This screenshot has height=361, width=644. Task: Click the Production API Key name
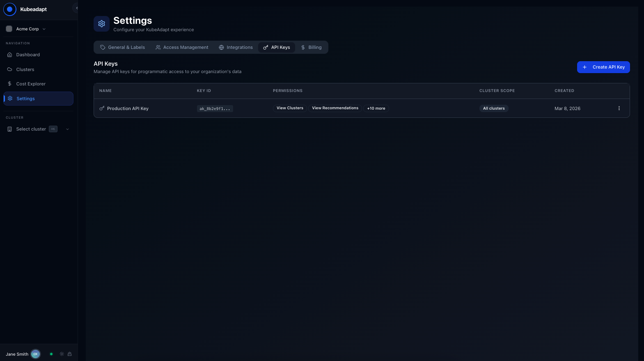pyautogui.click(x=128, y=108)
